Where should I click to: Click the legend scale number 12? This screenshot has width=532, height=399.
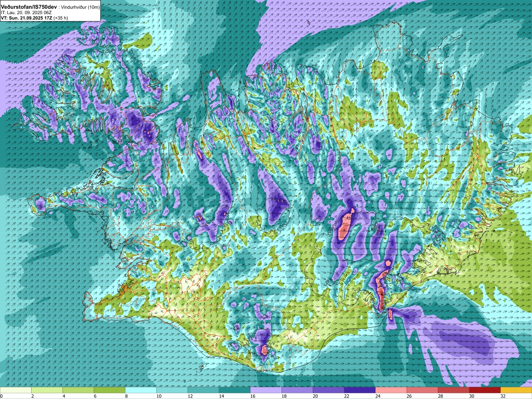point(190,396)
